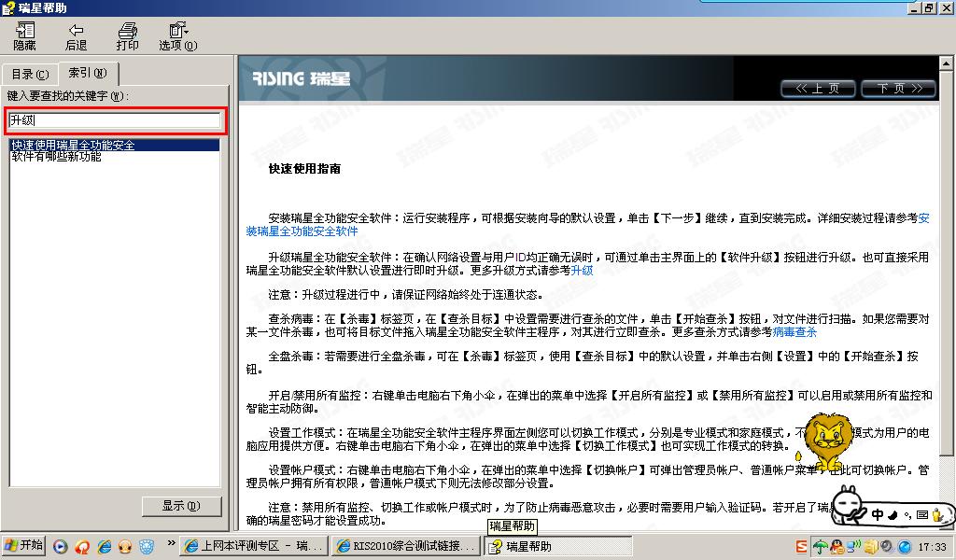
Task: Open the volume speaker tray icon
Action: (x=887, y=547)
